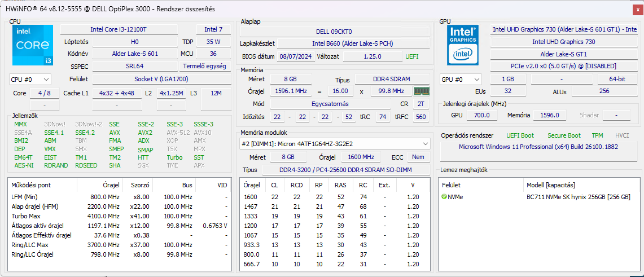
Task: Click the BIOS version 1.25.0 field
Action: point(373,56)
